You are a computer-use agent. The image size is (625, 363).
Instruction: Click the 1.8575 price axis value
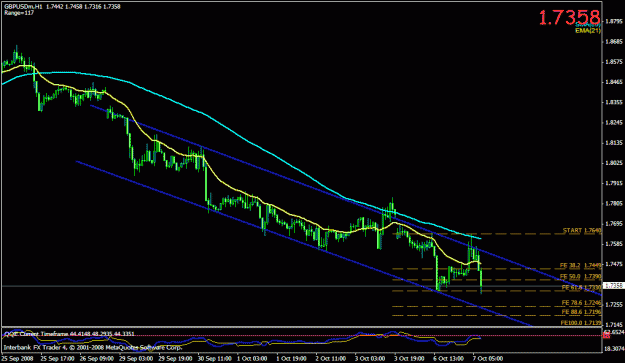pos(614,62)
